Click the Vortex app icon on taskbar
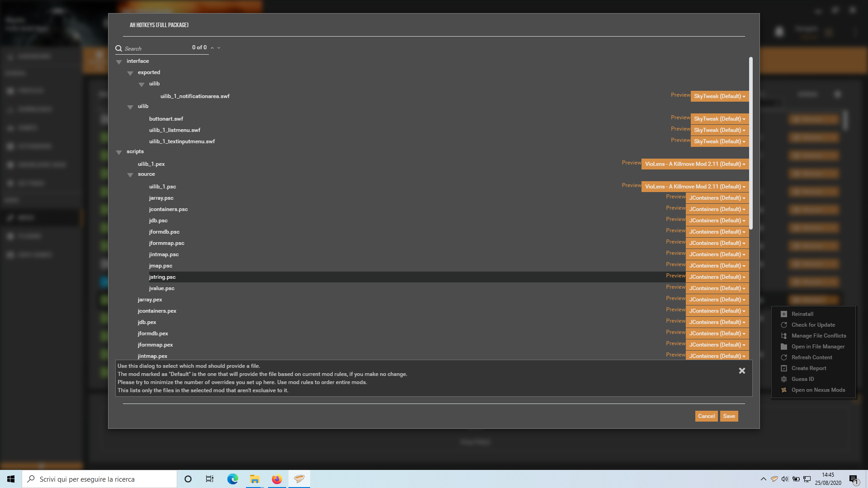 (x=299, y=479)
